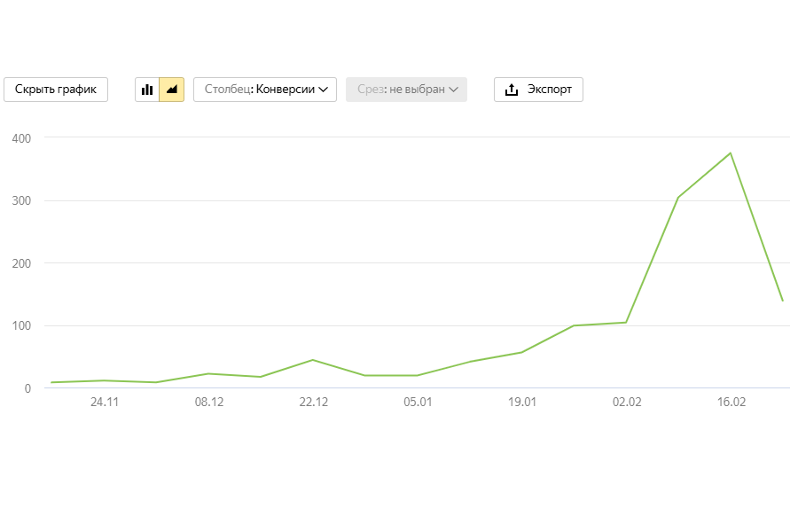Hide the chart with Скрыть график
Screen dimensions: 798x532
[x=56, y=90]
